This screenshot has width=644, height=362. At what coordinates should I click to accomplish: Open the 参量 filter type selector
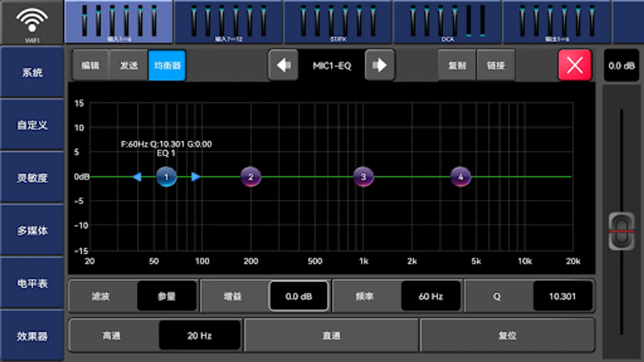click(167, 296)
